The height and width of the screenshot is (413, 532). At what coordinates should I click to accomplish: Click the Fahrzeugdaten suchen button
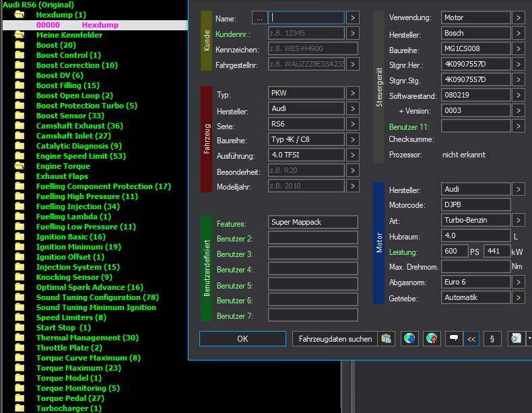[335, 338]
